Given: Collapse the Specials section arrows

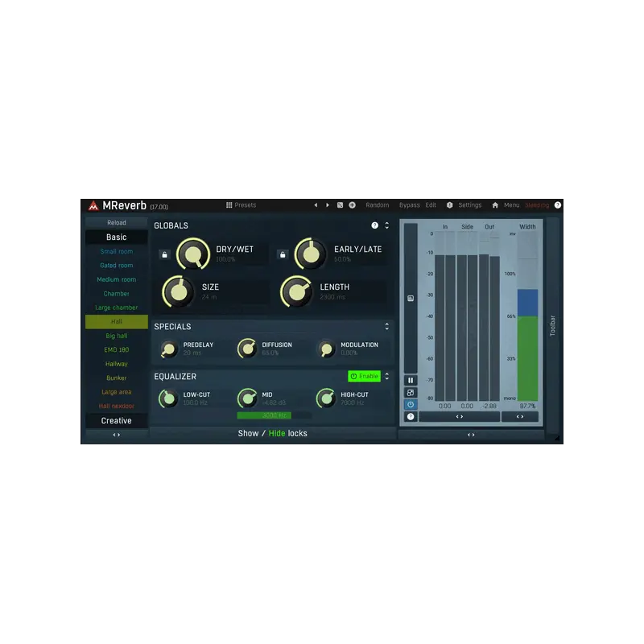Looking at the screenshot, I should [387, 326].
